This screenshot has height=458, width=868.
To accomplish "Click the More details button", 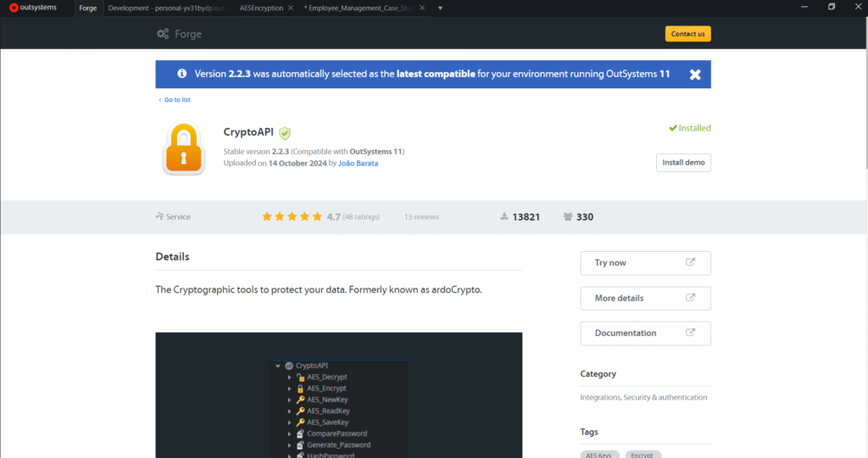I will pyautogui.click(x=645, y=298).
